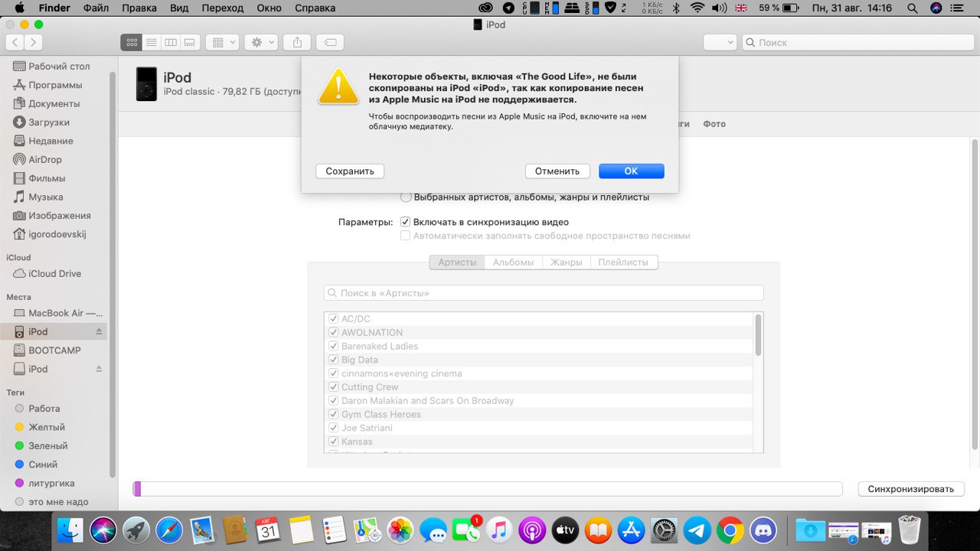The height and width of the screenshot is (551, 980).
Task: Click the Finder search field
Action: [857, 43]
